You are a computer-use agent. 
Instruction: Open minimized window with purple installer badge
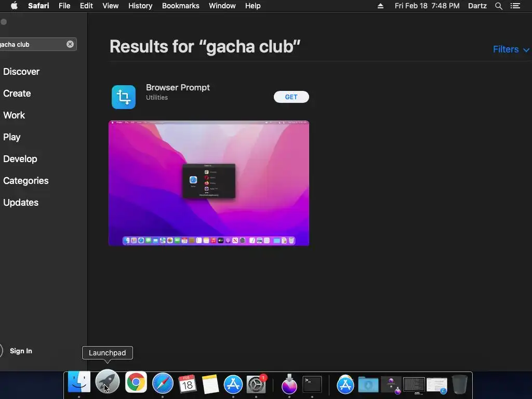391,385
